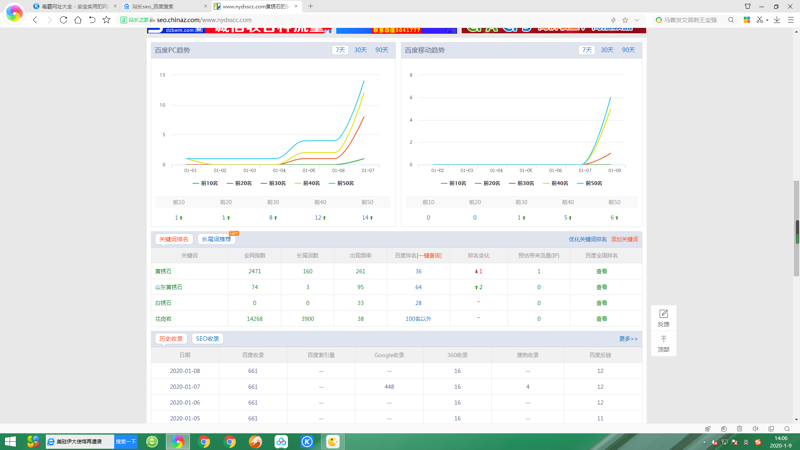
Task: Open the new tab plus button
Action: 311,6
